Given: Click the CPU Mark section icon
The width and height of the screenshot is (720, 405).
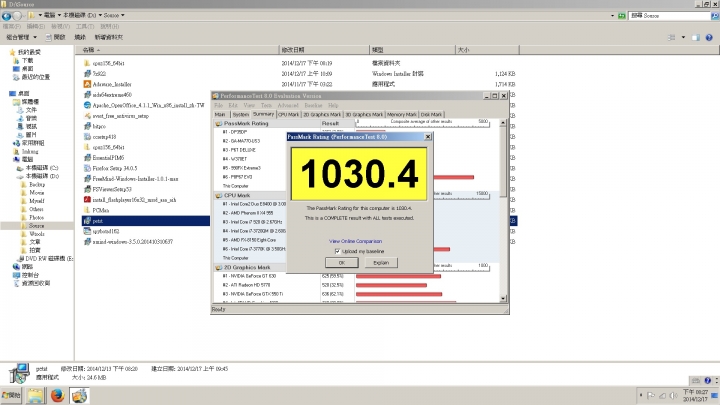Looking at the screenshot, I should tap(219, 196).
